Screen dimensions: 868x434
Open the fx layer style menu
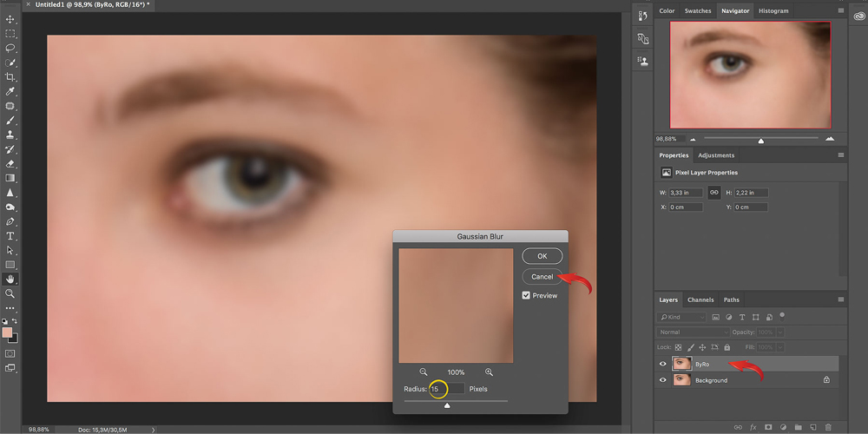tap(753, 427)
